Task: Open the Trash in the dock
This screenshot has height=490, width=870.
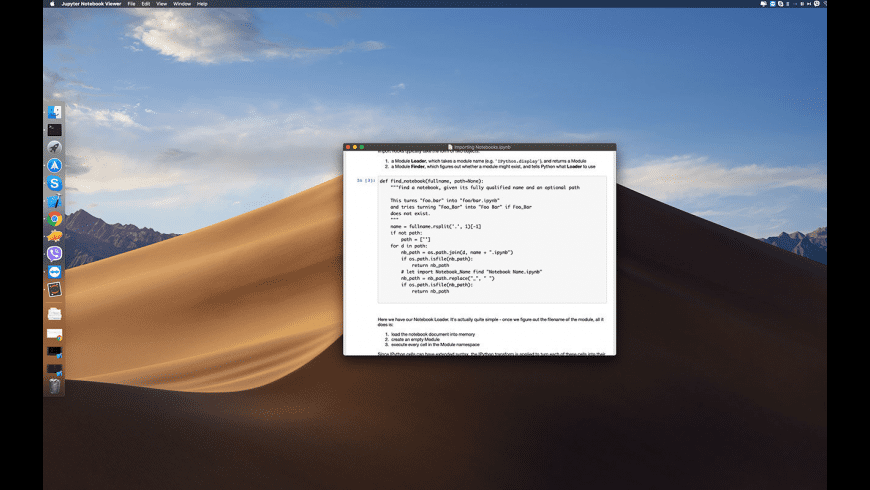Action: pos(55,385)
